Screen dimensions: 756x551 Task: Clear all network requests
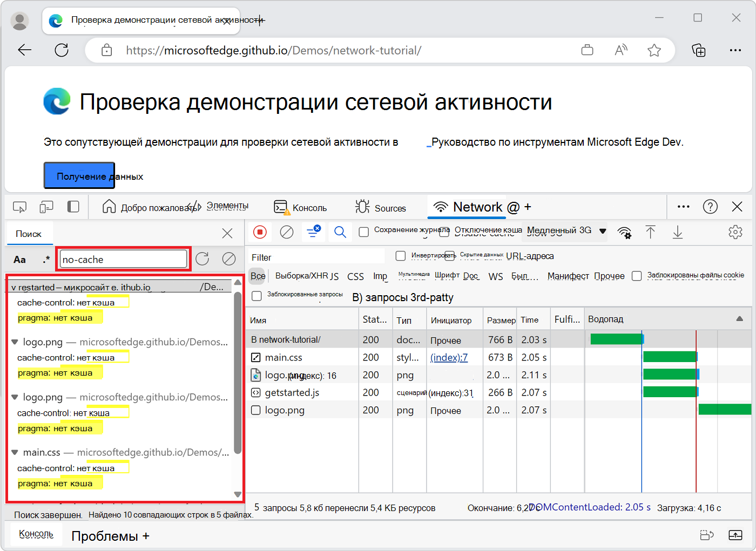(x=286, y=232)
